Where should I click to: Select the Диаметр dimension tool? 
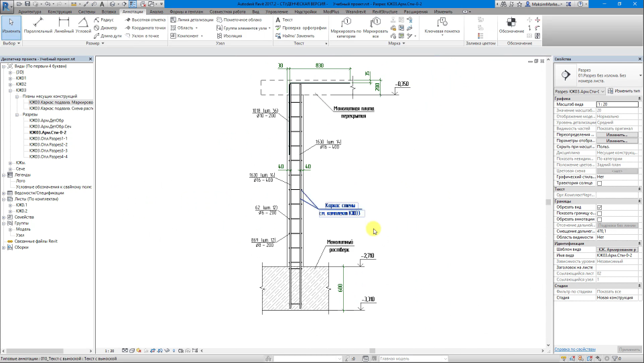tap(106, 28)
